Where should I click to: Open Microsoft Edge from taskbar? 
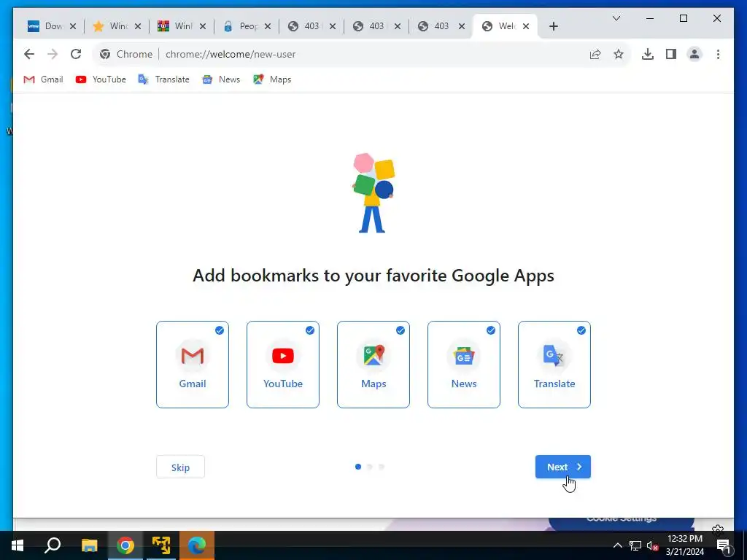click(197, 545)
